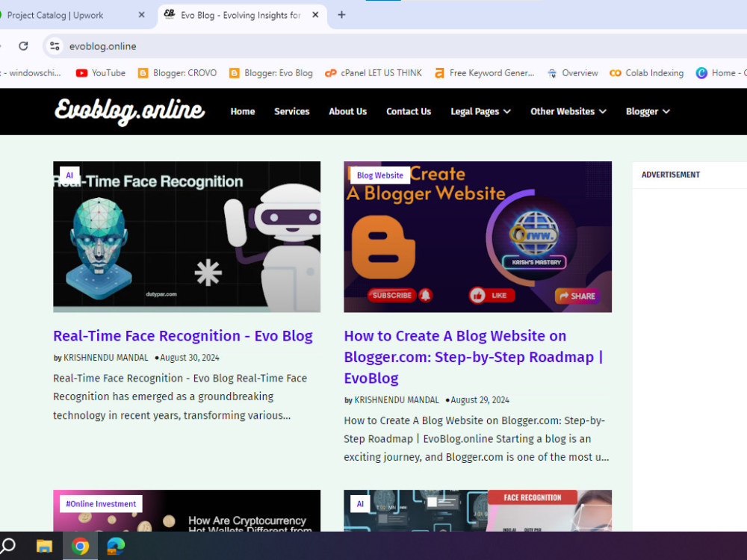
Task: Click the August 29, 2024 date
Action: (x=480, y=400)
